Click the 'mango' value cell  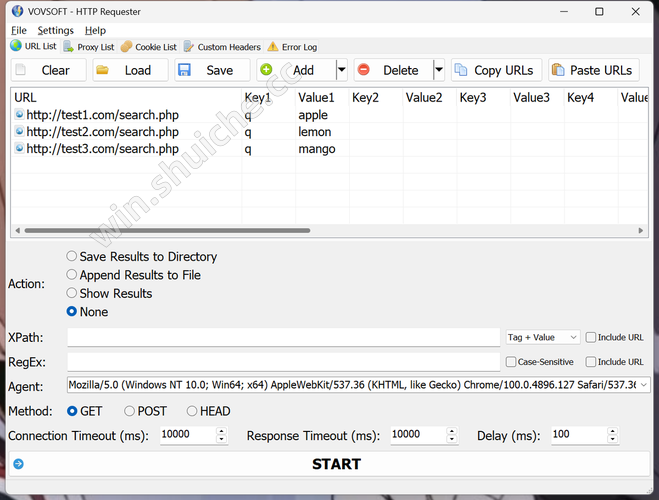click(x=317, y=149)
